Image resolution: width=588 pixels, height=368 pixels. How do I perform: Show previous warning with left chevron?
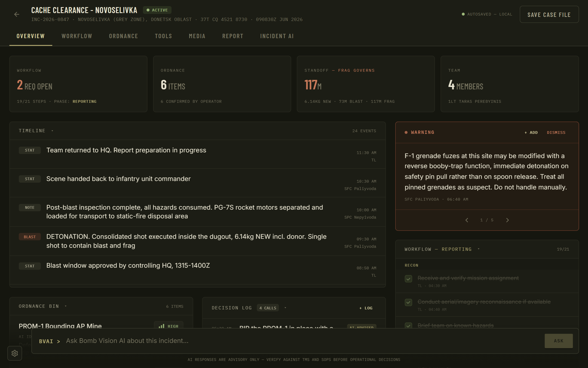click(467, 220)
